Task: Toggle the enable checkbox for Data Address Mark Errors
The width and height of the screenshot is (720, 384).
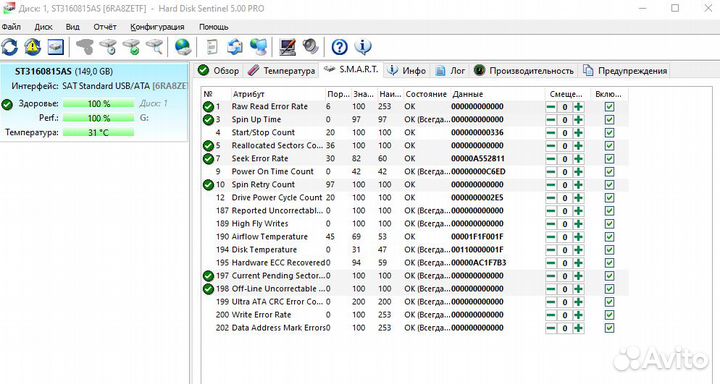Action: [x=609, y=328]
